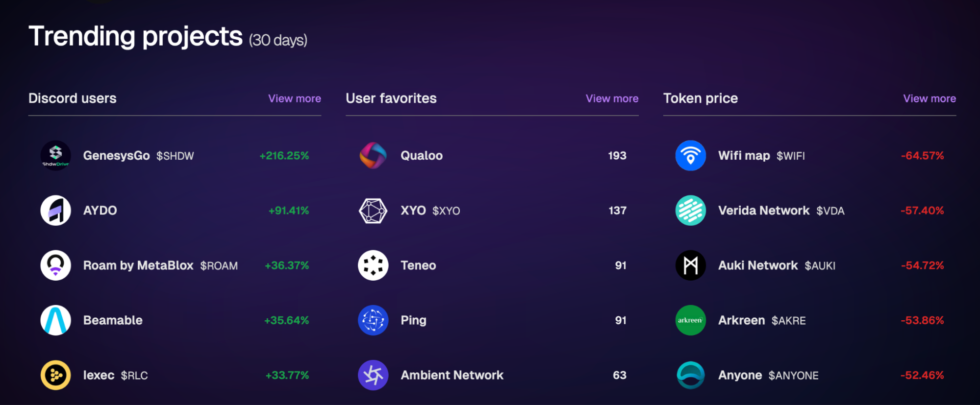Select the XYO hexagon logo icon
980x405 pixels.
coord(373,211)
